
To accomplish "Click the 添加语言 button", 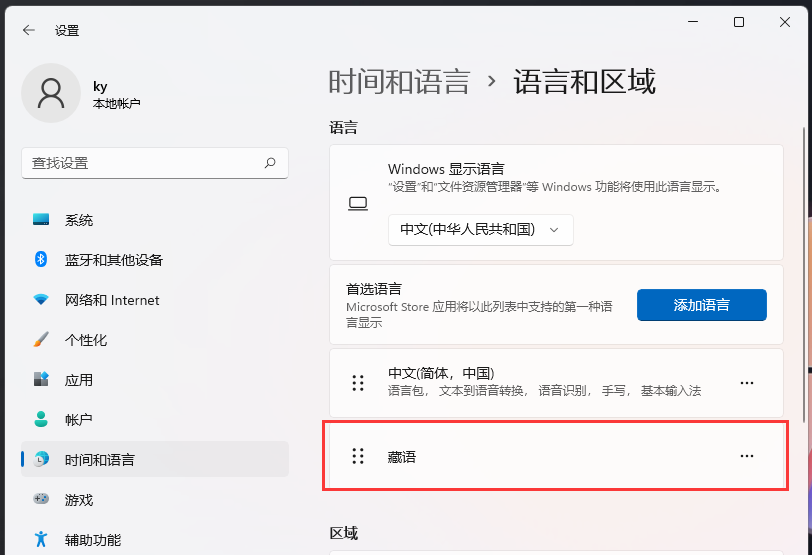I will pyautogui.click(x=702, y=305).
